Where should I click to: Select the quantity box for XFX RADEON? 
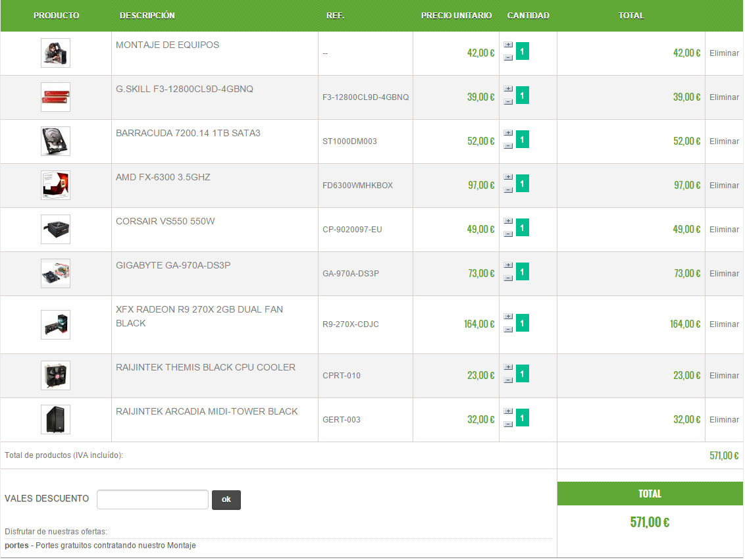[x=522, y=323]
